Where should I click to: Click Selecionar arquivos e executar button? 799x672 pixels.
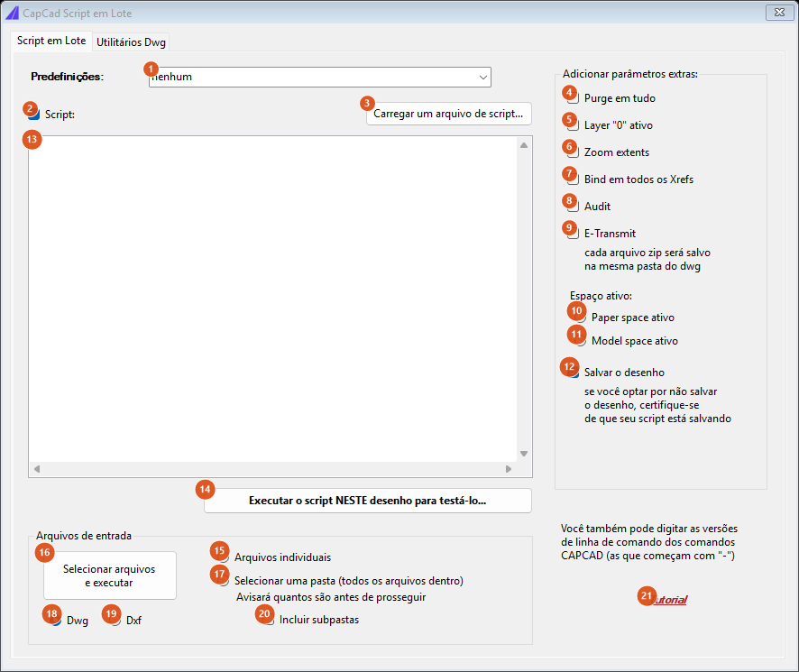[109, 575]
